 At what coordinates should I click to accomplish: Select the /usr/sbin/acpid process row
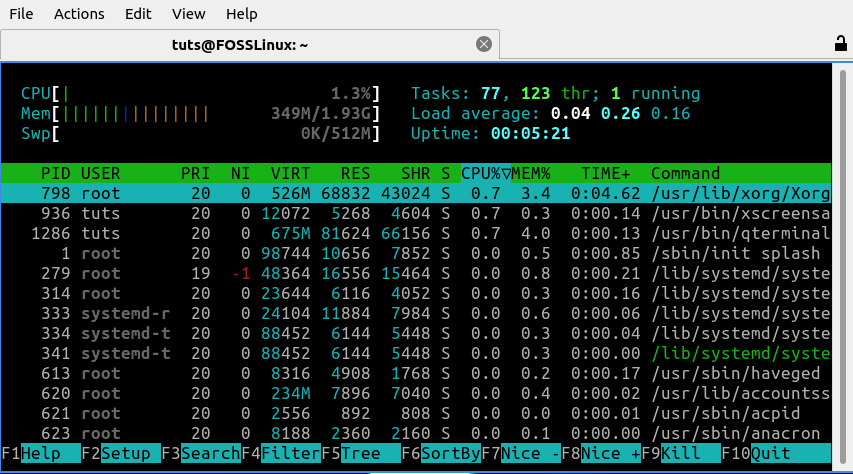coord(416,414)
